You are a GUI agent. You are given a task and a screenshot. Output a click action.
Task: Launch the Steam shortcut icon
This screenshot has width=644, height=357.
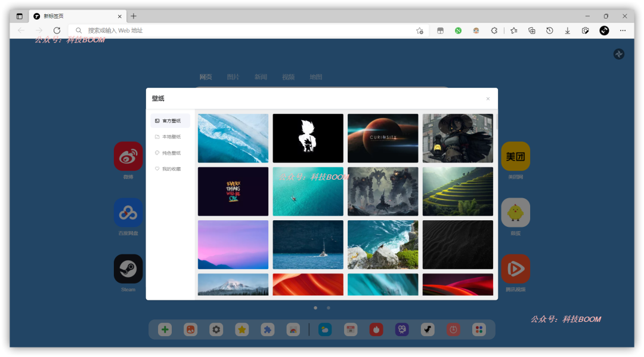[128, 269]
